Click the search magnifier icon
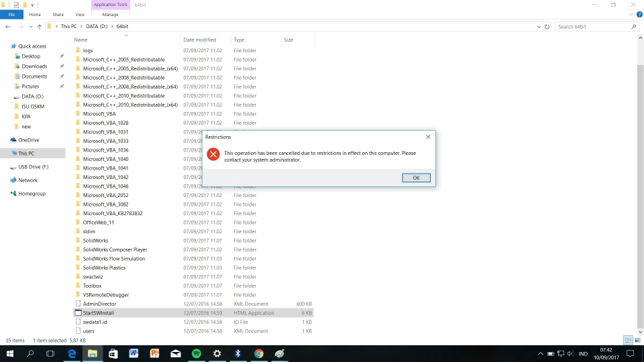644x362 pixels. tap(634, 27)
